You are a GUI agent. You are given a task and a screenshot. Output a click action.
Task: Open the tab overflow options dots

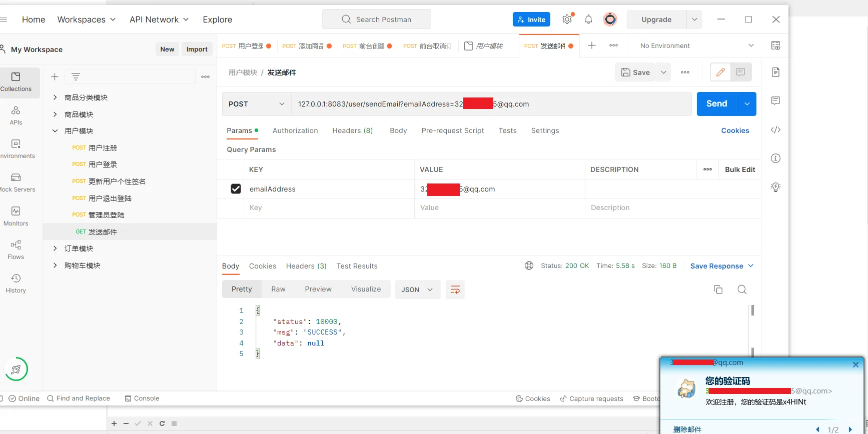coord(613,45)
